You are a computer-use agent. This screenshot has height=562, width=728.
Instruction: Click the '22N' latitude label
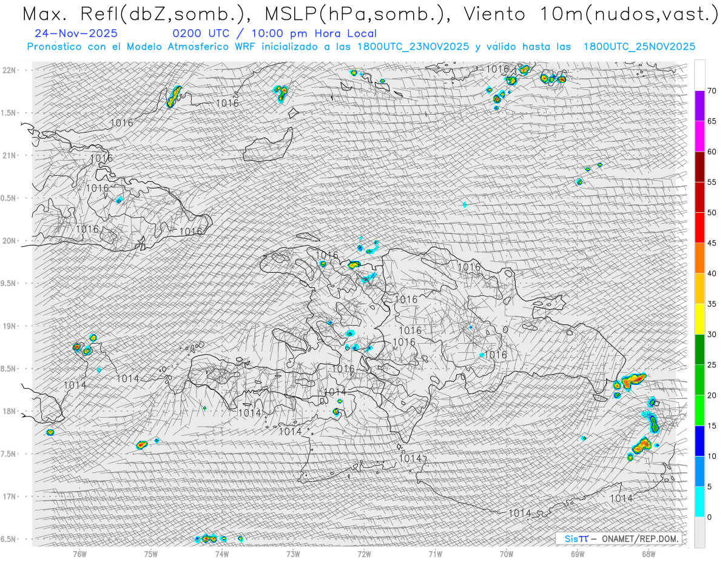(x=9, y=70)
